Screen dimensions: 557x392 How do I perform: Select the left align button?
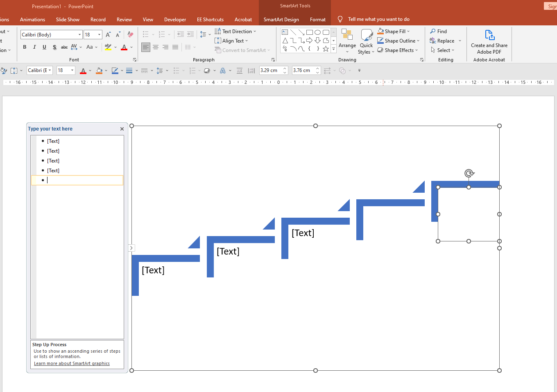click(146, 47)
